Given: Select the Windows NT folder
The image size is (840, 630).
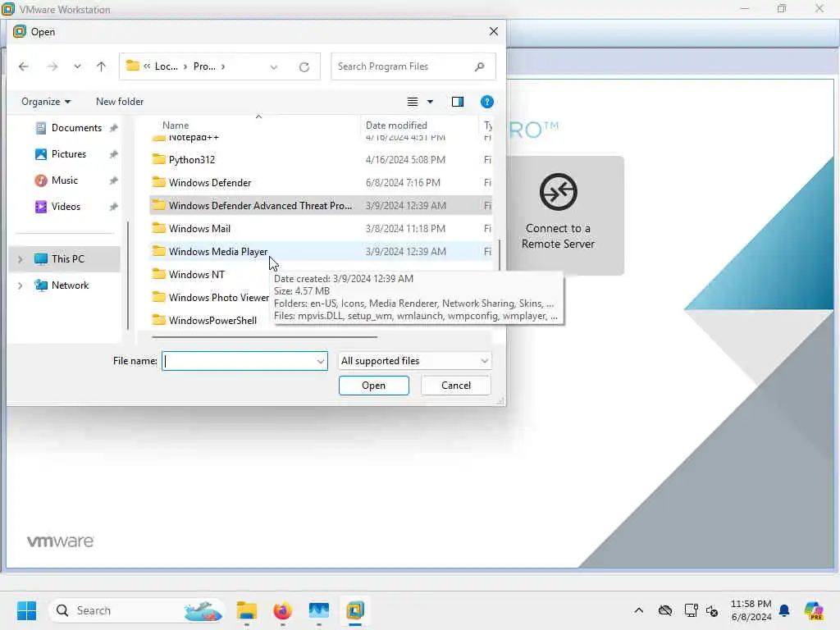Looking at the screenshot, I should tap(196, 275).
